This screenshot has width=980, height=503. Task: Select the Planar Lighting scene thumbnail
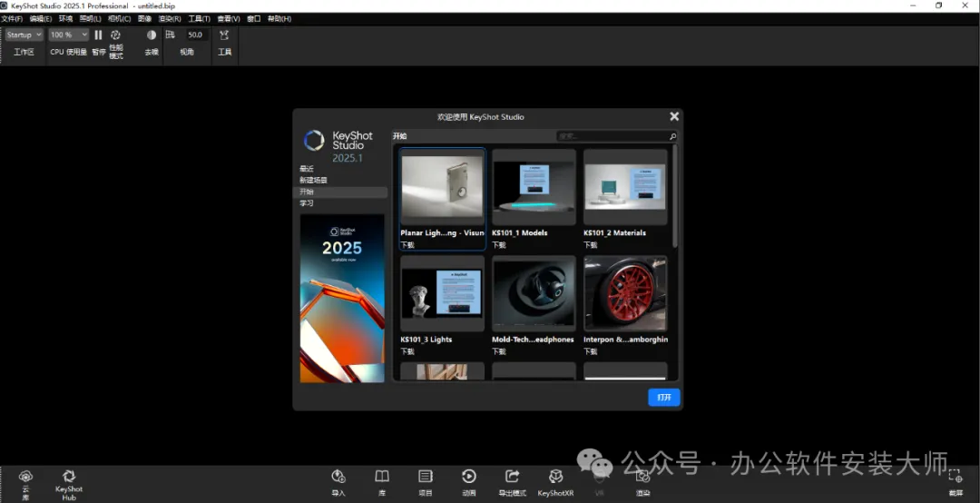click(443, 188)
